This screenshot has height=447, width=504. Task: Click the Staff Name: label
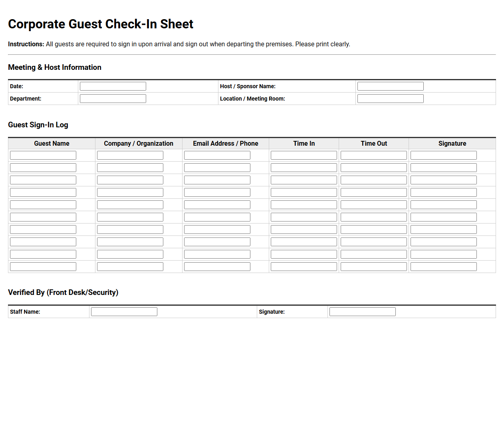pos(25,312)
